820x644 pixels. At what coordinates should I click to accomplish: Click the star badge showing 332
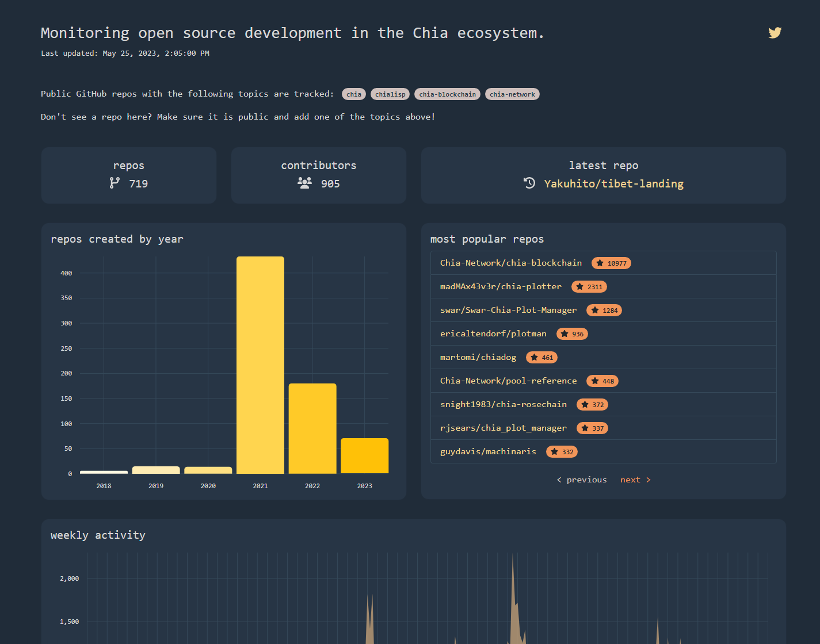[x=562, y=452]
